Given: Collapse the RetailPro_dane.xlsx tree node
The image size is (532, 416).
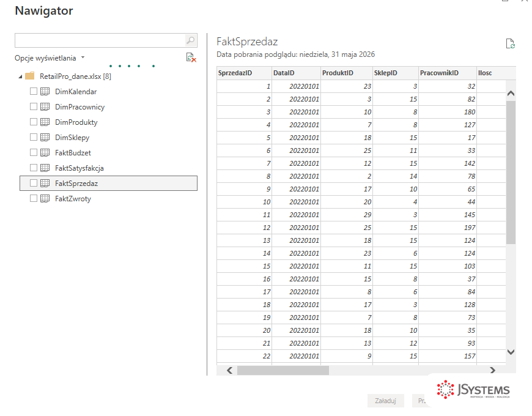Looking at the screenshot, I should 20,76.
